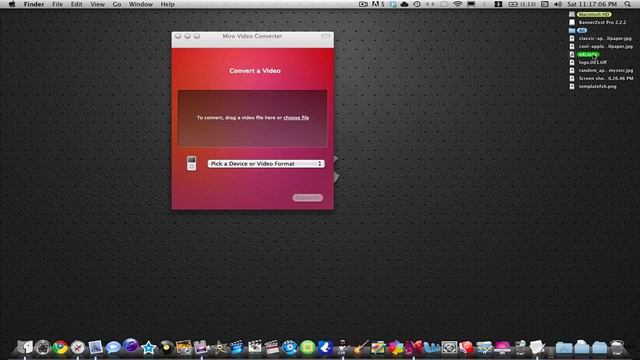Open the View menu
Viewport: 640px width, 360px height.
(98, 4)
